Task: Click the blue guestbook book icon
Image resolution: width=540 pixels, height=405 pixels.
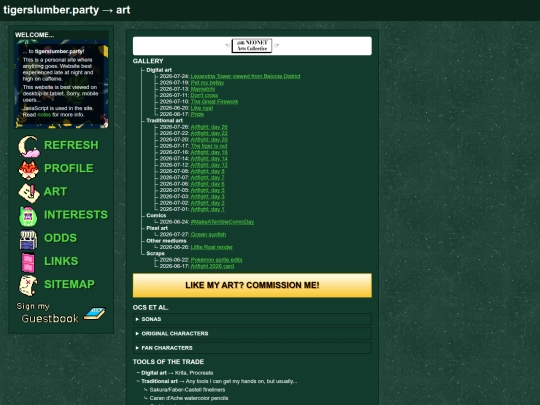Action: (95, 313)
